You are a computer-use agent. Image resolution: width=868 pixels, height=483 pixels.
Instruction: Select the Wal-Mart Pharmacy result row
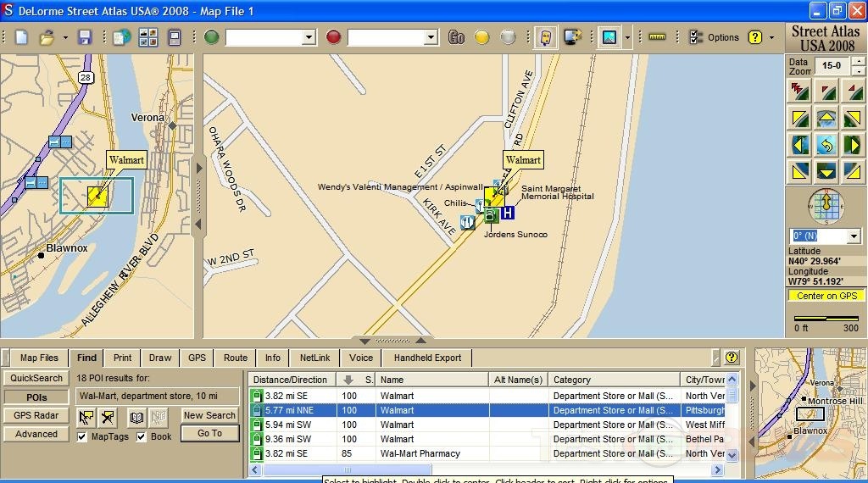pos(420,453)
